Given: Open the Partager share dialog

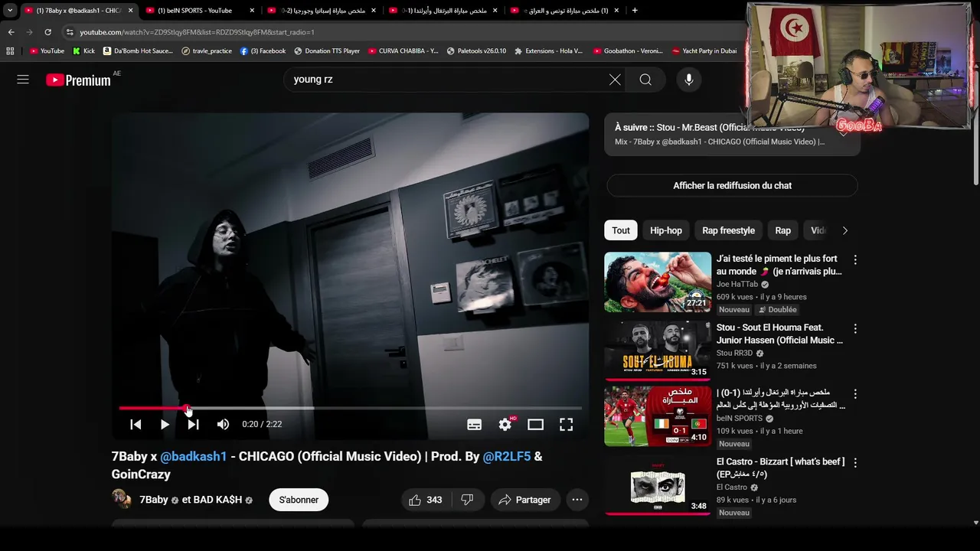Looking at the screenshot, I should point(525,500).
